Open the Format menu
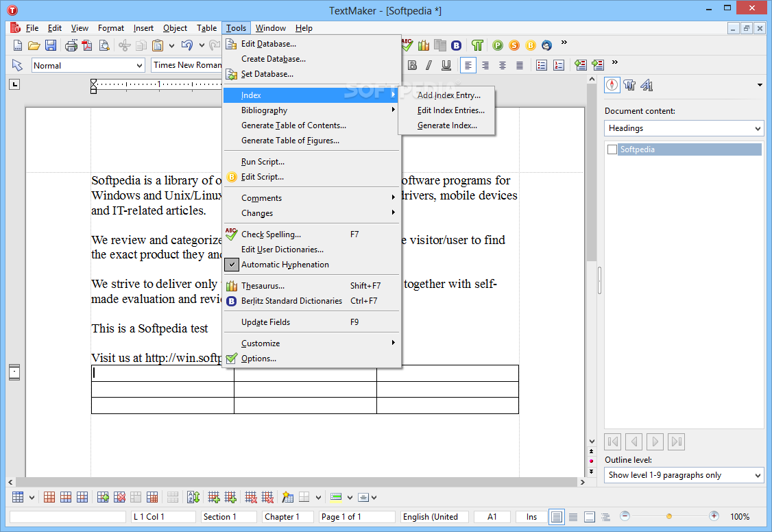Screen dimensions: 772x532 point(111,28)
